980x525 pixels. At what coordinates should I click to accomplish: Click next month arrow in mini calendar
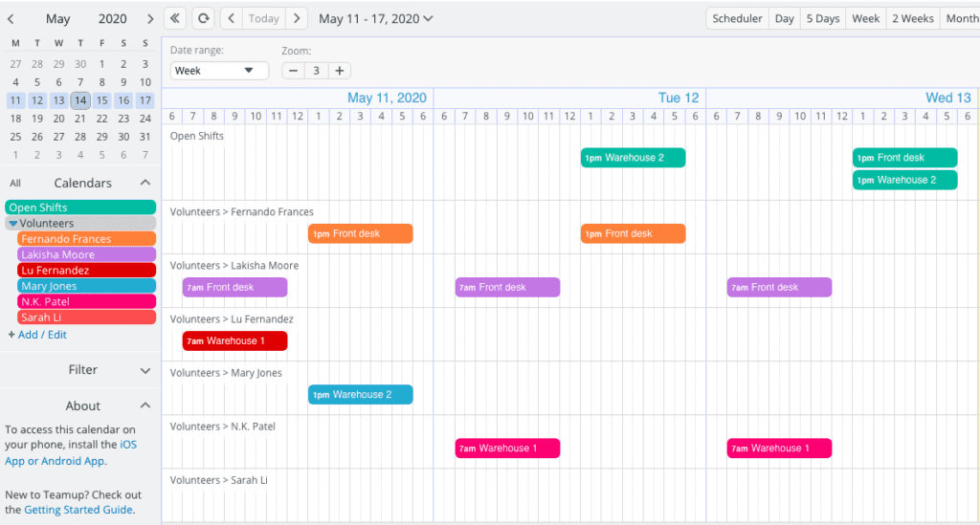coord(149,19)
